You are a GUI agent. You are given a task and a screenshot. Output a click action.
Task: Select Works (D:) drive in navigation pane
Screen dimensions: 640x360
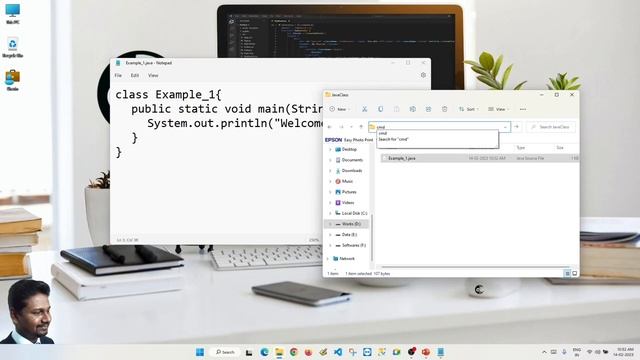pos(347,224)
